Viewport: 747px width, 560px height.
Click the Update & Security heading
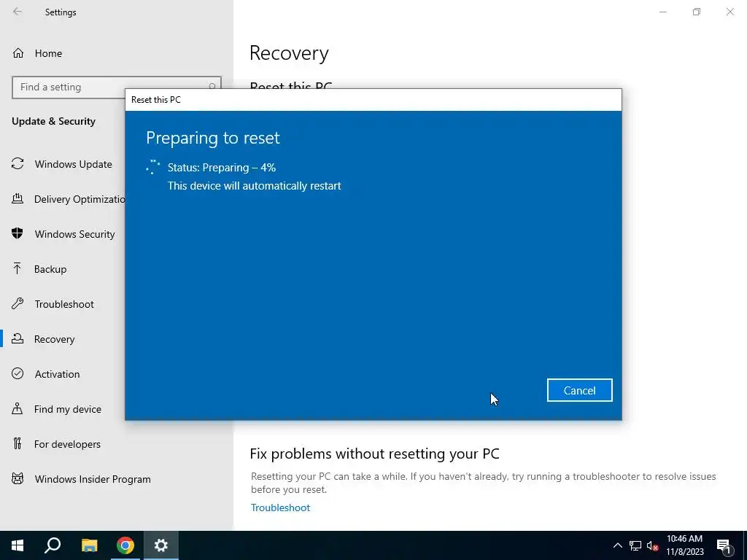[x=53, y=121]
